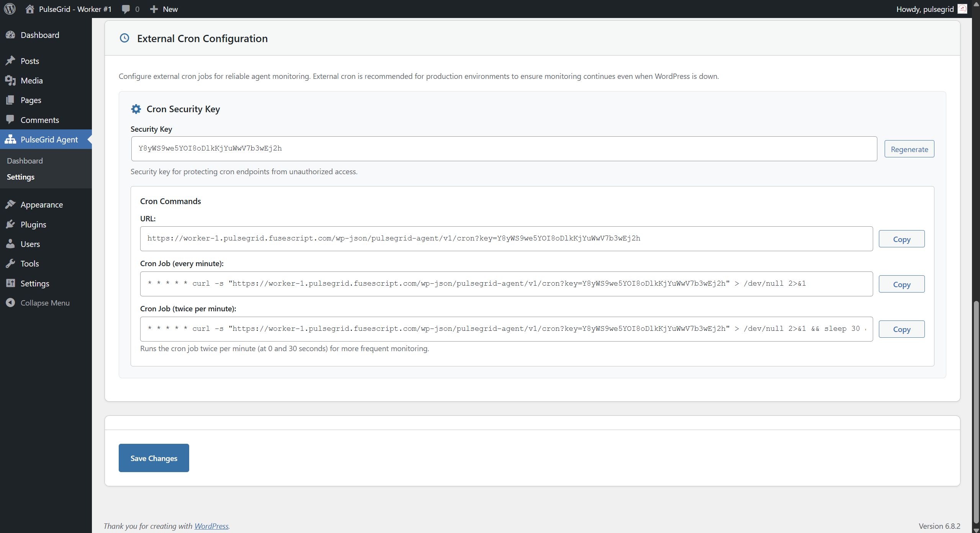Open PulseGrid Agent Dashboard submenu item

pos(25,161)
